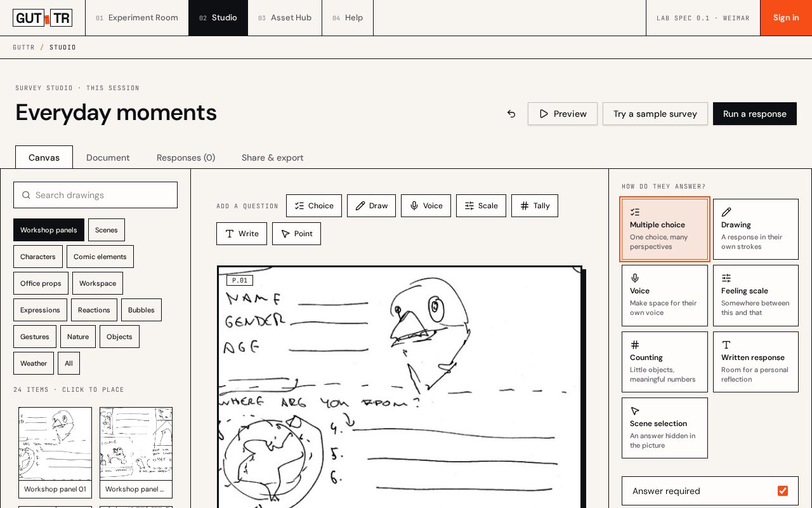The width and height of the screenshot is (812, 508).
Task: Open the Asset Hub nav item
Action: coord(285,18)
